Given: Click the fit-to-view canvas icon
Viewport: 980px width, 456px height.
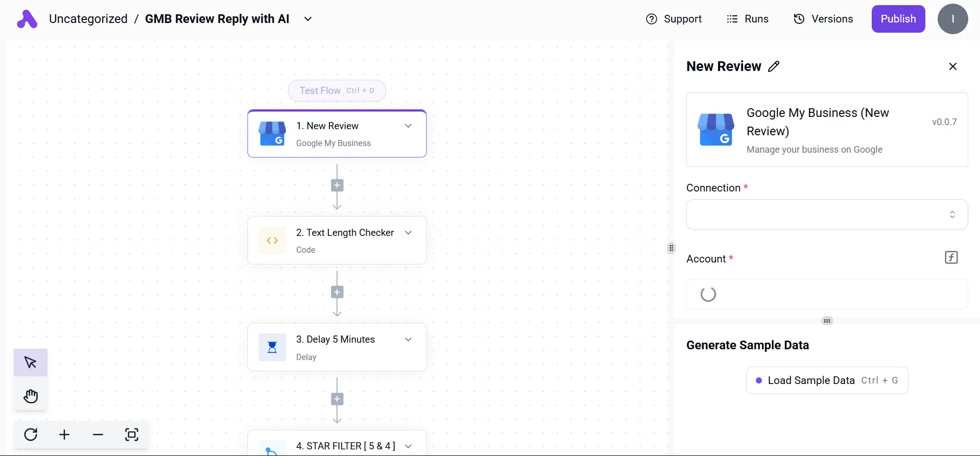Looking at the screenshot, I should (132, 435).
